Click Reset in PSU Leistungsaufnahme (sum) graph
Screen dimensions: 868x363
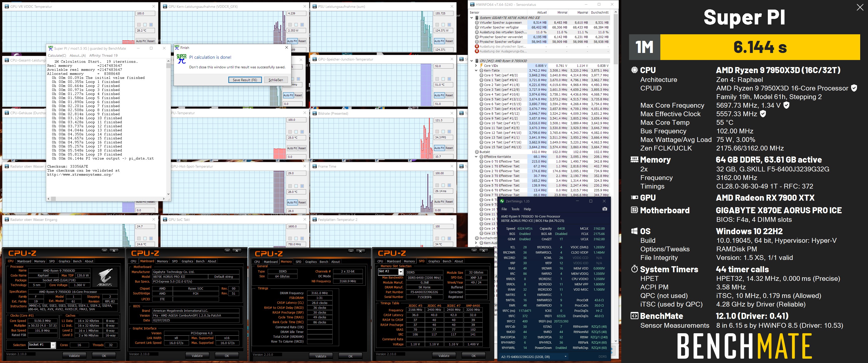(x=449, y=41)
